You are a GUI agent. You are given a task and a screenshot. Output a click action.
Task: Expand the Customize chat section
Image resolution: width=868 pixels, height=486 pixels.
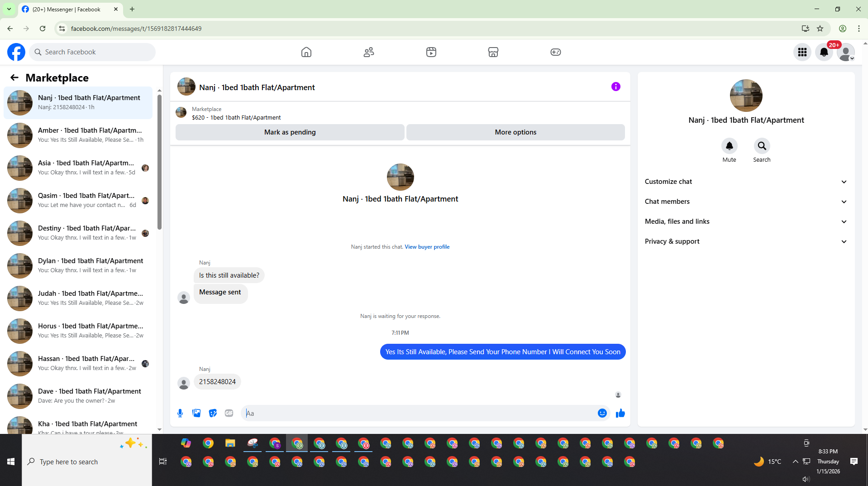point(746,182)
